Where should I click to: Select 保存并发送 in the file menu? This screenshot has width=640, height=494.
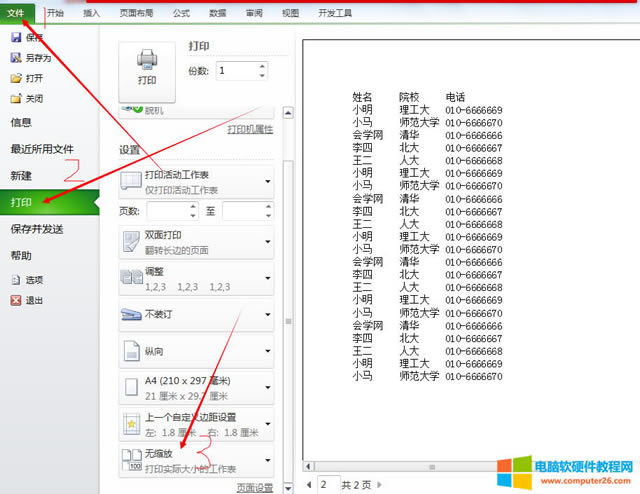point(37,229)
